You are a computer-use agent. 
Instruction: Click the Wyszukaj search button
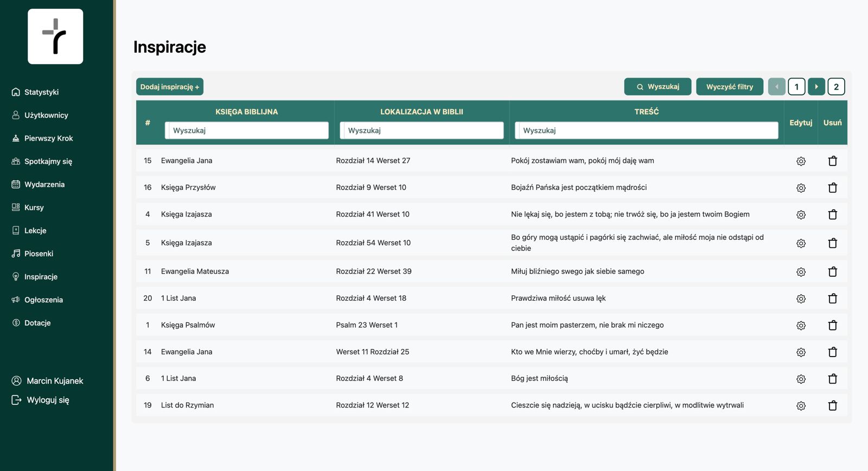pos(658,87)
